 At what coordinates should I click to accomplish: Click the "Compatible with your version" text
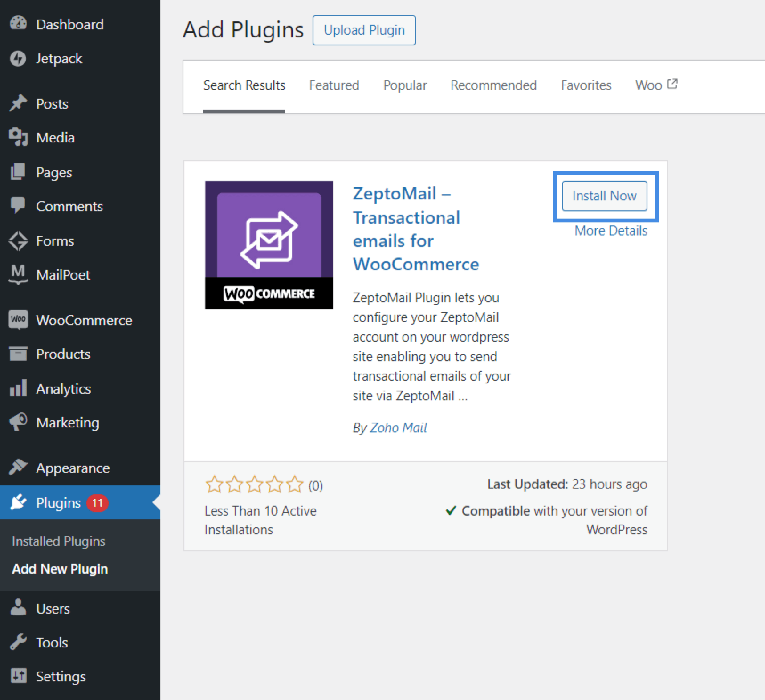pyautogui.click(x=546, y=520)
